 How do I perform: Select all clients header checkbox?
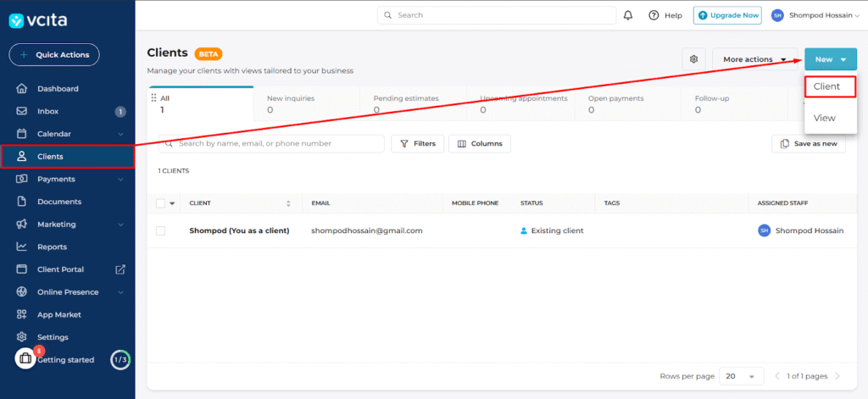pos(161,203)
